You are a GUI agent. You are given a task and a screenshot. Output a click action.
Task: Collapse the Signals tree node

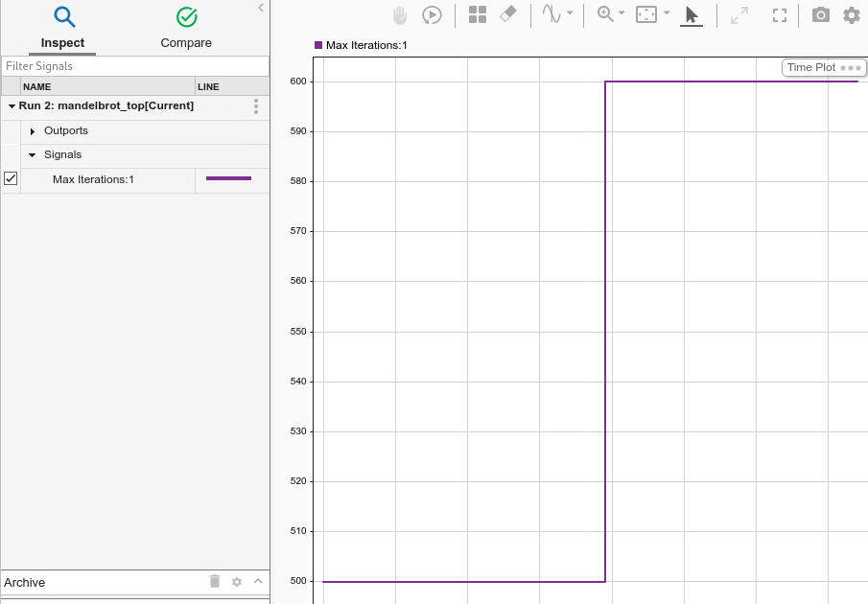tap(33, 155)
